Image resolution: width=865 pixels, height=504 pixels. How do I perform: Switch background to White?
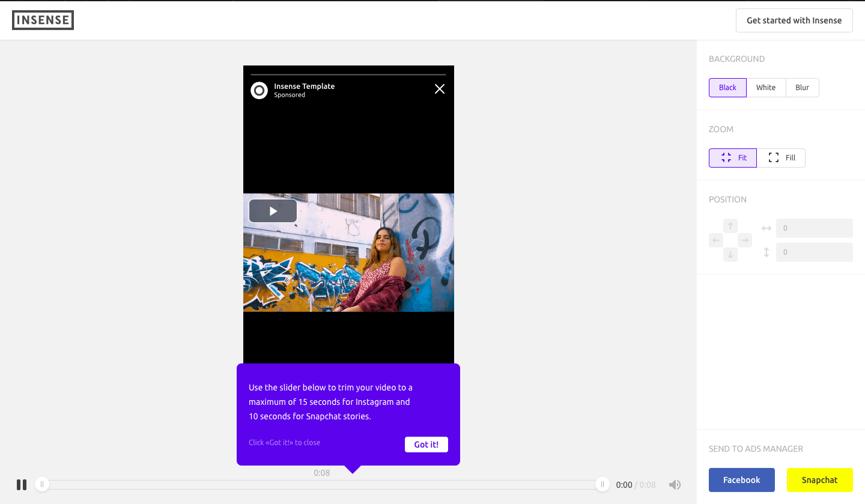[766, 88]
